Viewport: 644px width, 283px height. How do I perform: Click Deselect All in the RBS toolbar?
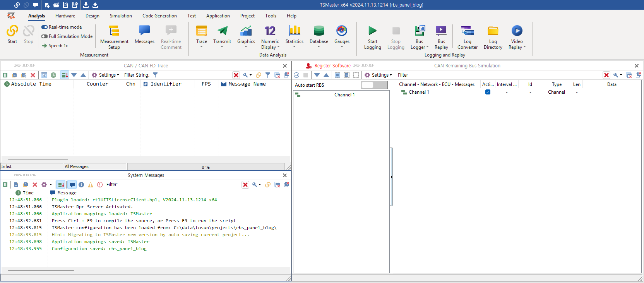(356, 75)
